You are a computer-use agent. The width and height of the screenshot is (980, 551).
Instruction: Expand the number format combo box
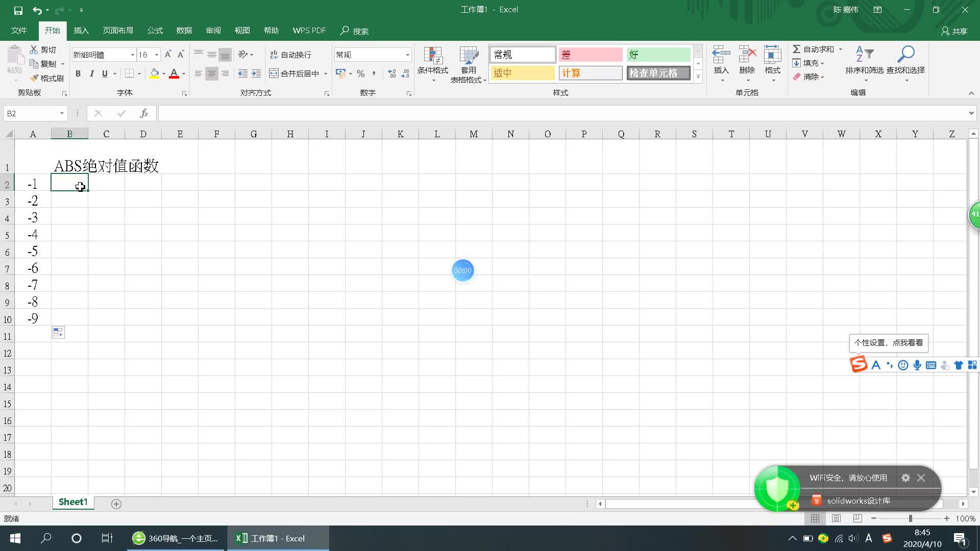pos(407,55)
